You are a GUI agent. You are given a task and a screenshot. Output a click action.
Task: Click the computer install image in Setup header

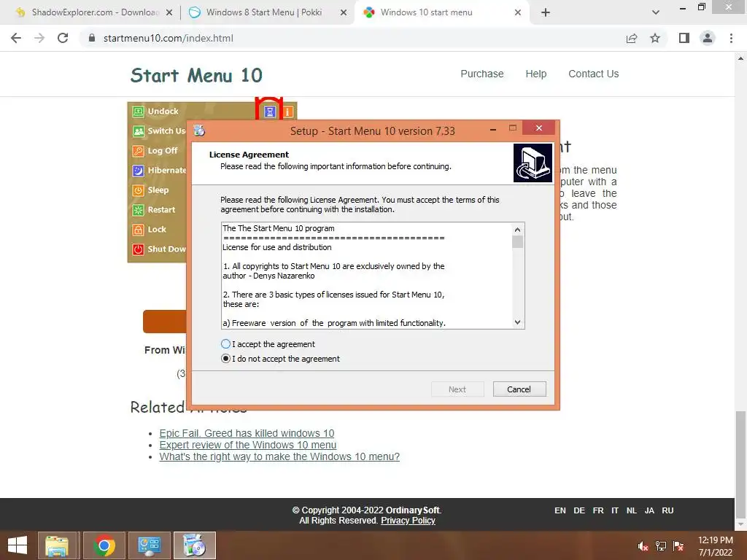coord(533,163)
